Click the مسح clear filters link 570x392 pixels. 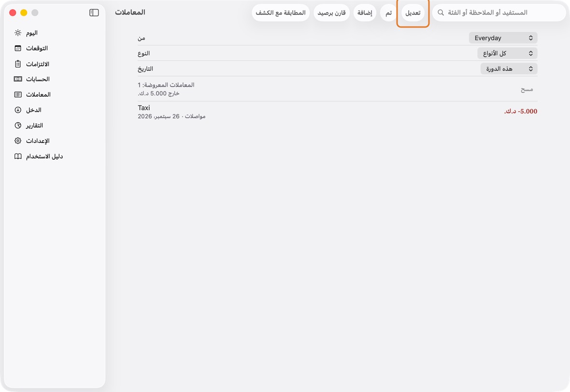(527, 89)
